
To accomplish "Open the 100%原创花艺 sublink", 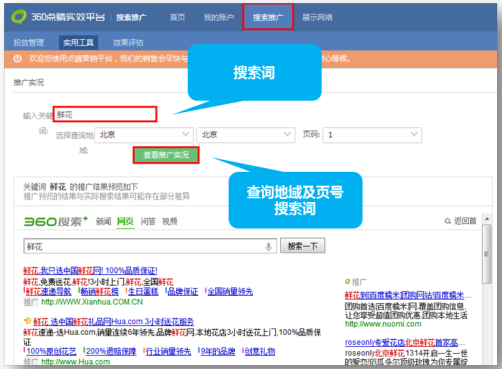I will point(51,351).
